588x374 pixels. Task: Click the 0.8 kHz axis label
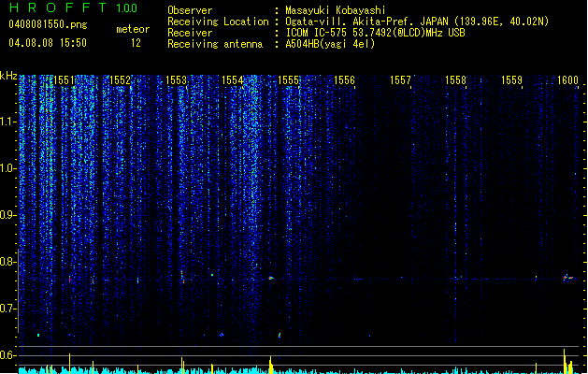pyautogui.click(x=7, y=262)
